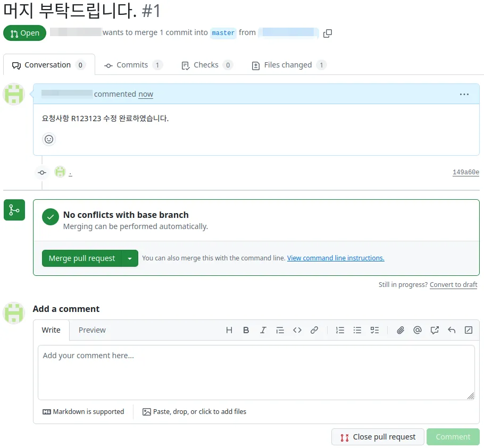This screenshot has width=484, height=448.
Task: Apply italic formatting in comment toolbar
Action: 263,330
